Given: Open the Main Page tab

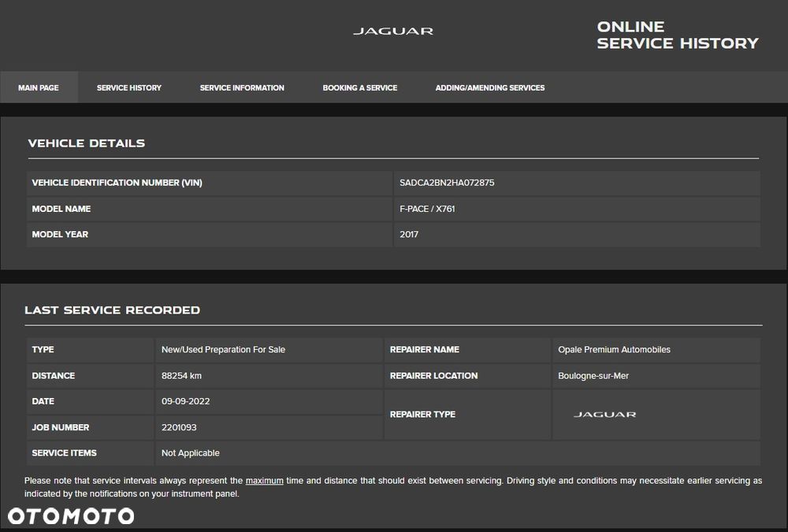Looking at the screenshot, I should coord(39,87).
